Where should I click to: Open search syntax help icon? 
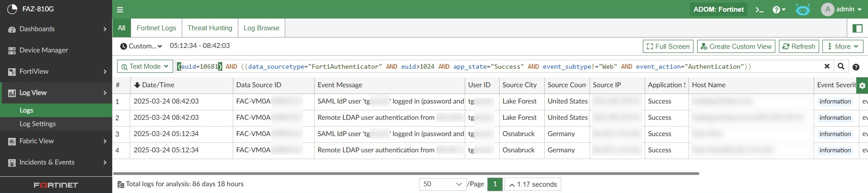(x=856, y=67)
